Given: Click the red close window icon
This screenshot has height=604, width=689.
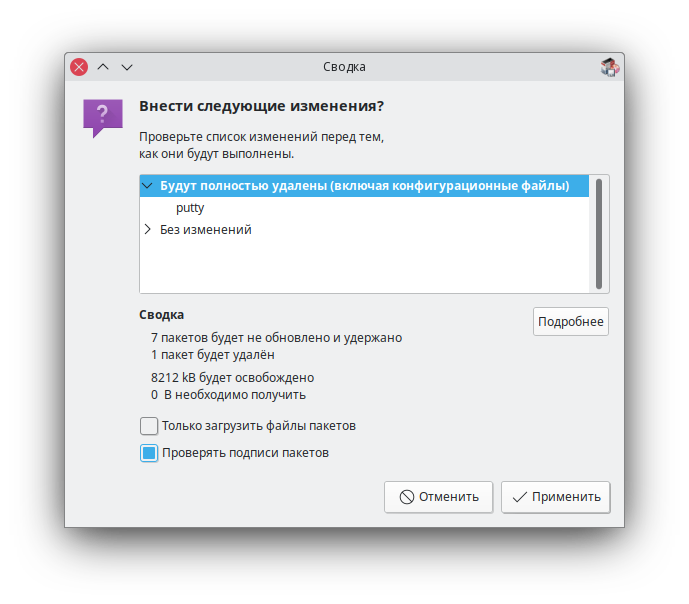Looking at the screenshot, I should (x=79, y=67).
